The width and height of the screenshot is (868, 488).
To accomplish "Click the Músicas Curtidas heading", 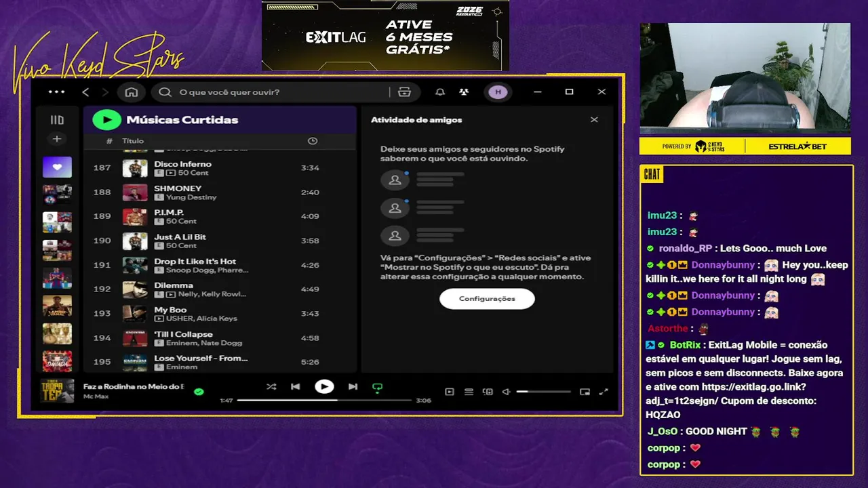I will point(182,120).
